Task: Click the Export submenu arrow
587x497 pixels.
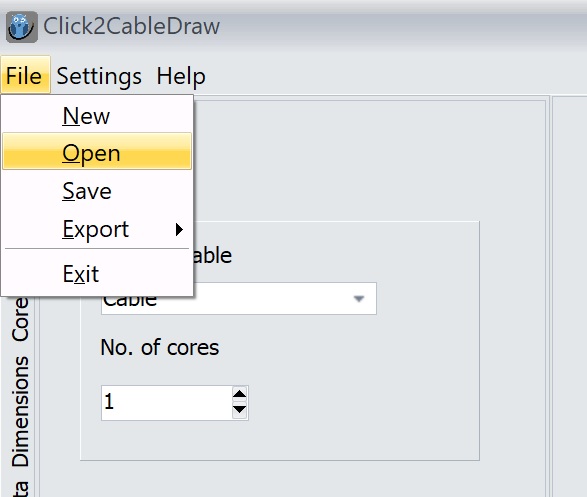Action: click(179, 229)
